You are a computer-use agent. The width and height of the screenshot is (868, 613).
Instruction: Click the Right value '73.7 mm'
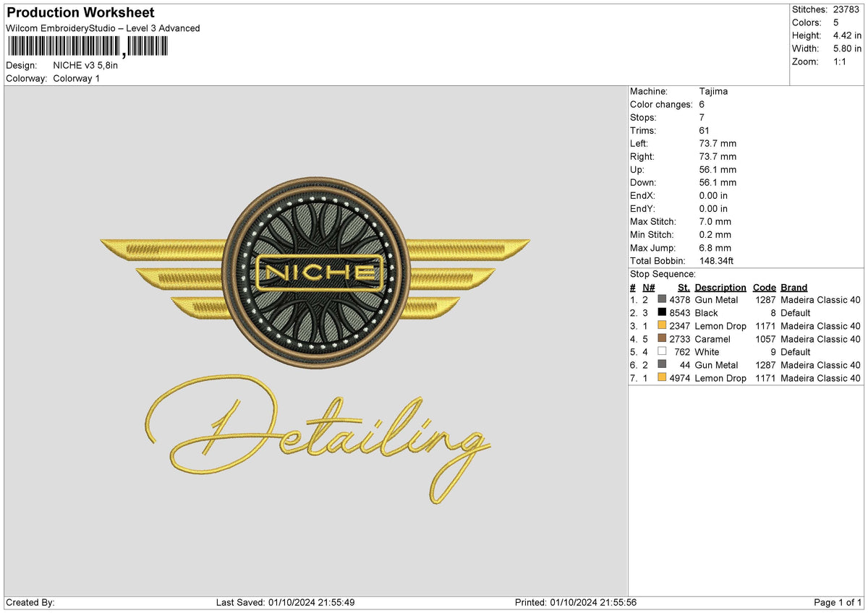[718, 156]
